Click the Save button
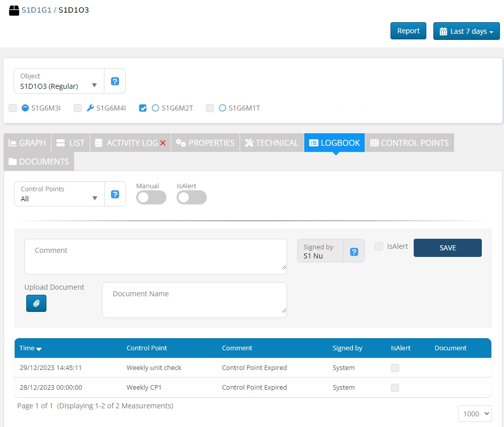The height and width of the screenshot is (427, 504). point(447,248)
